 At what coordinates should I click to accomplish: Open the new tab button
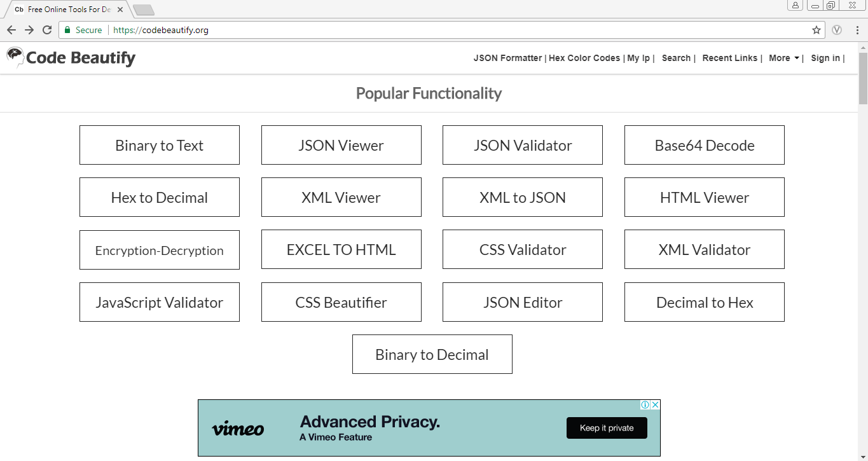143,10
